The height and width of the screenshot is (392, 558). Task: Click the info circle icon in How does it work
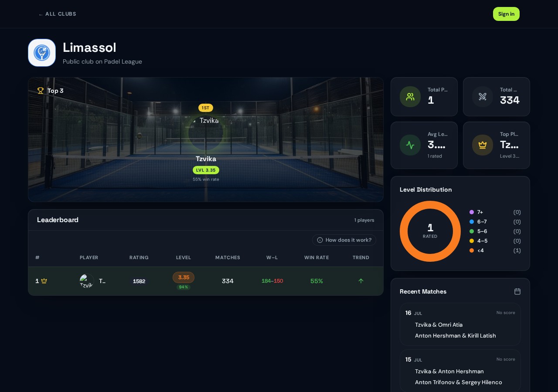pyautogui.click(x=320, y=240)
